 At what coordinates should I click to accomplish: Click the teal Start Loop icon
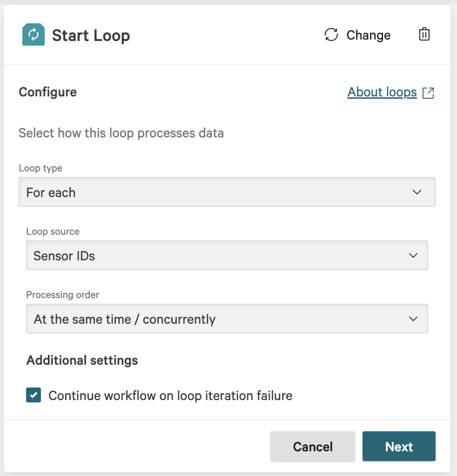coord(34,35)
